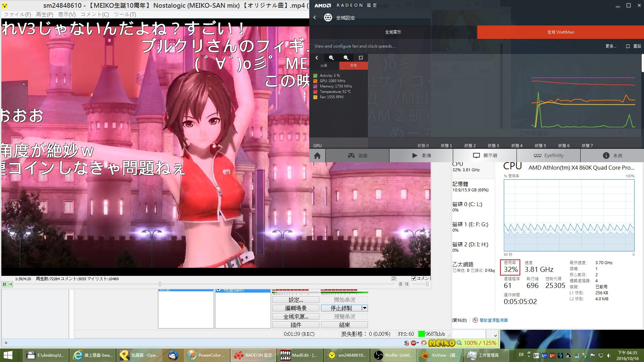Select the 平均 average tab
Viewport: 644px width, 362px height.
[x=354, y=65]
